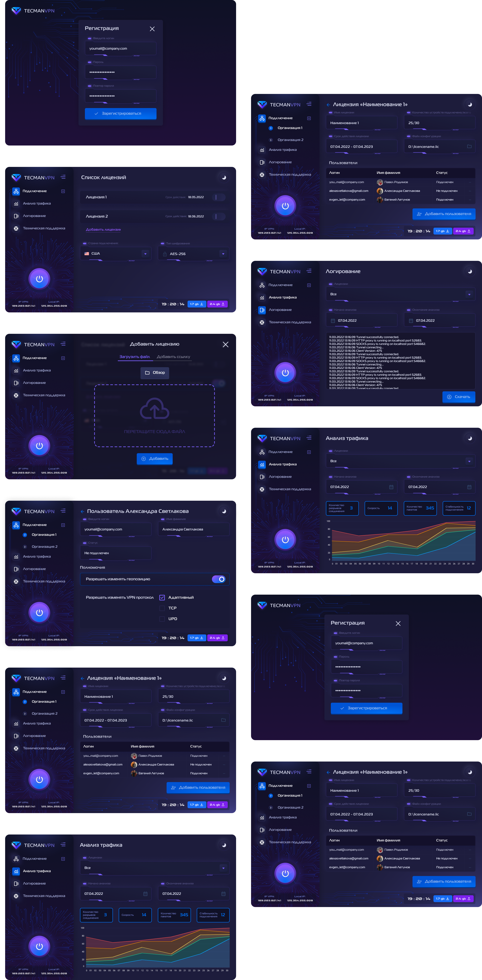Click the plus icon beside Подключение in Логирование's sidebar
This screenshot has width=482, height=980.
click(309, 285)
